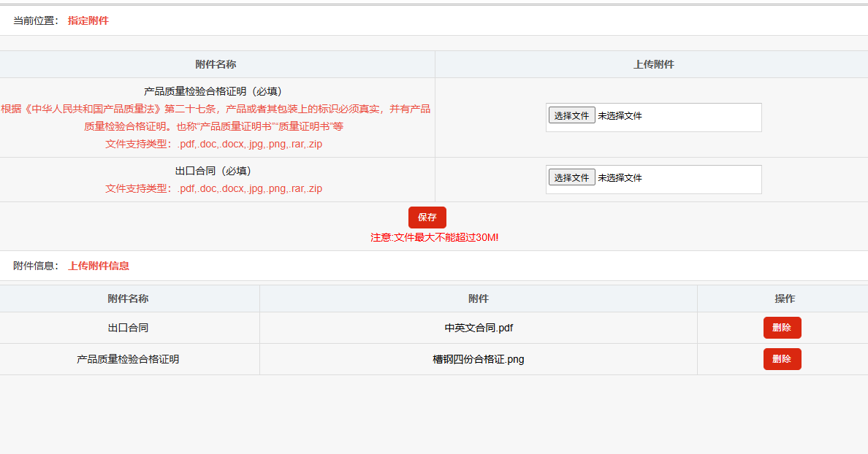Select 产品质量检验合格证明 name cell in uploaded list

[128, 359]
